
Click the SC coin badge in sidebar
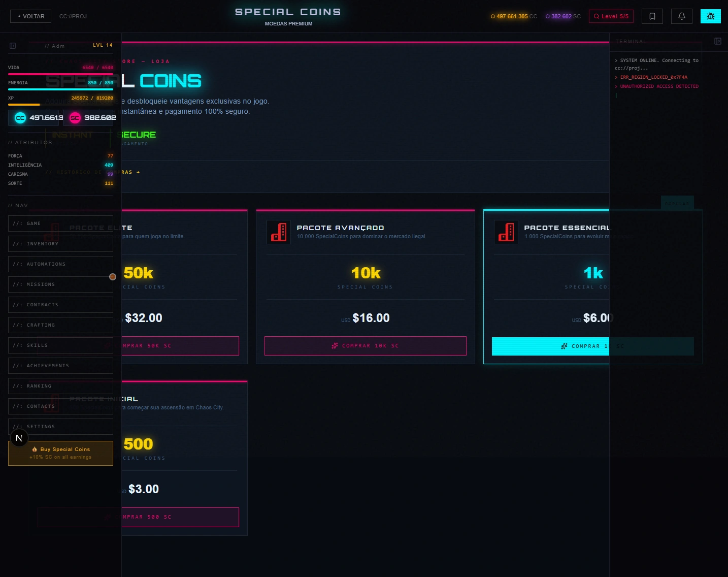pos(88,118)
